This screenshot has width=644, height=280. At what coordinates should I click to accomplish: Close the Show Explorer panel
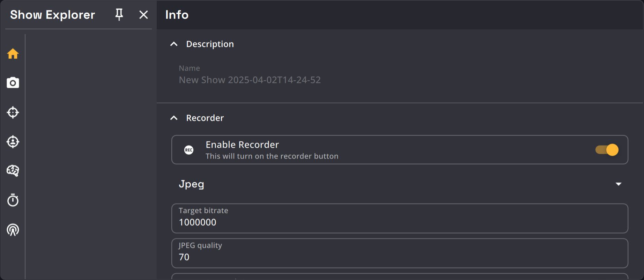[x=143, y=15]
